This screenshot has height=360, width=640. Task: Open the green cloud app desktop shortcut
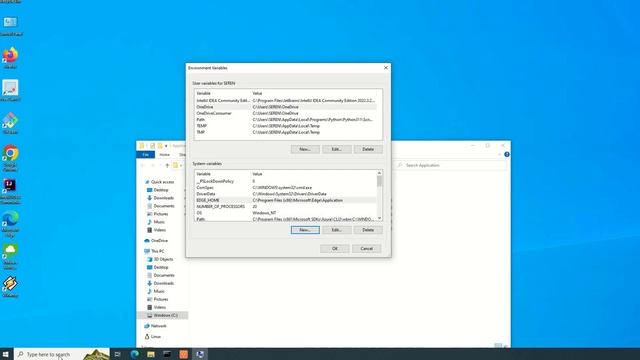coord(10,256)
